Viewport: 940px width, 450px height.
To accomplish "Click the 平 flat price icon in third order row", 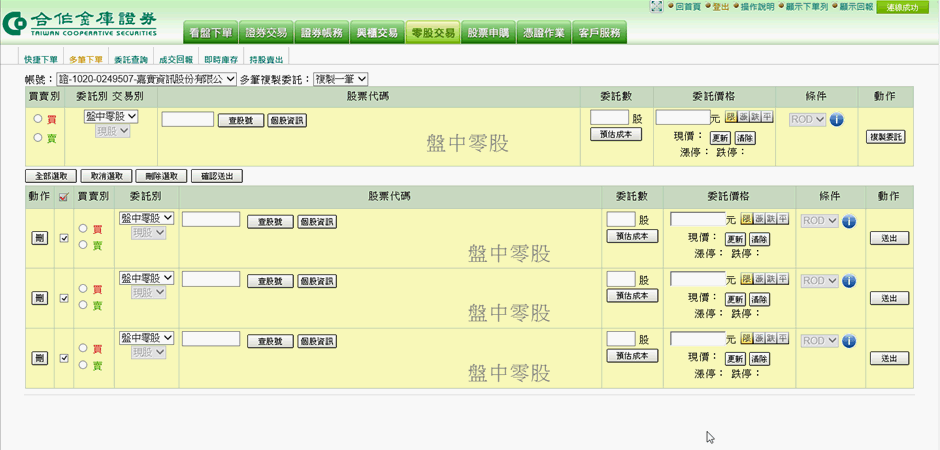I will [x=782, y=340].
